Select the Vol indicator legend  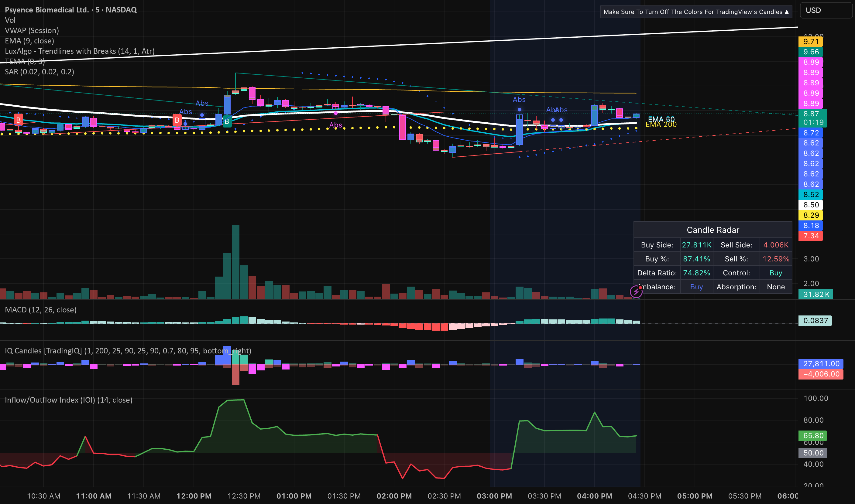pyautogui.click(x=10, y=20)
